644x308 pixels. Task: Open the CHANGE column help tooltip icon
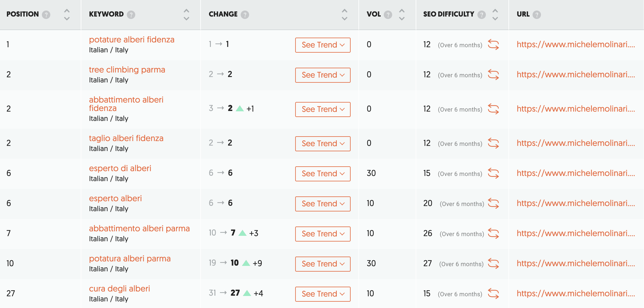(x=245, y=14)
